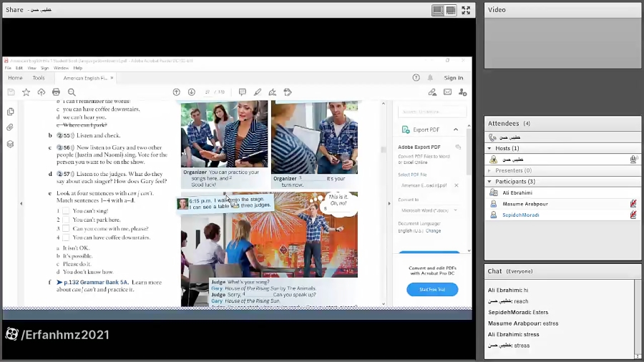Open the find text magnifier tool
The height and width of the screenshot is (362, 644).
click(x=72, y=92)
